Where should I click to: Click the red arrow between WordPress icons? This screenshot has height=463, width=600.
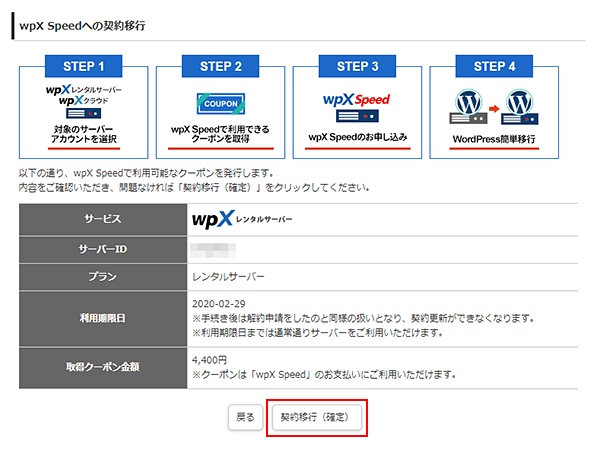494,109
